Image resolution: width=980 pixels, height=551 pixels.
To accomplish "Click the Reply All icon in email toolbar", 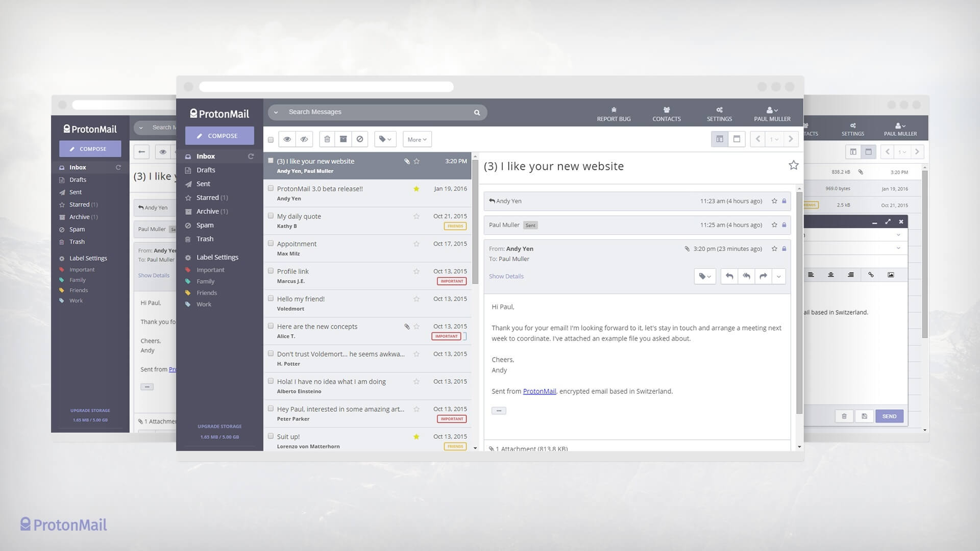I will [x=746, y=276].
